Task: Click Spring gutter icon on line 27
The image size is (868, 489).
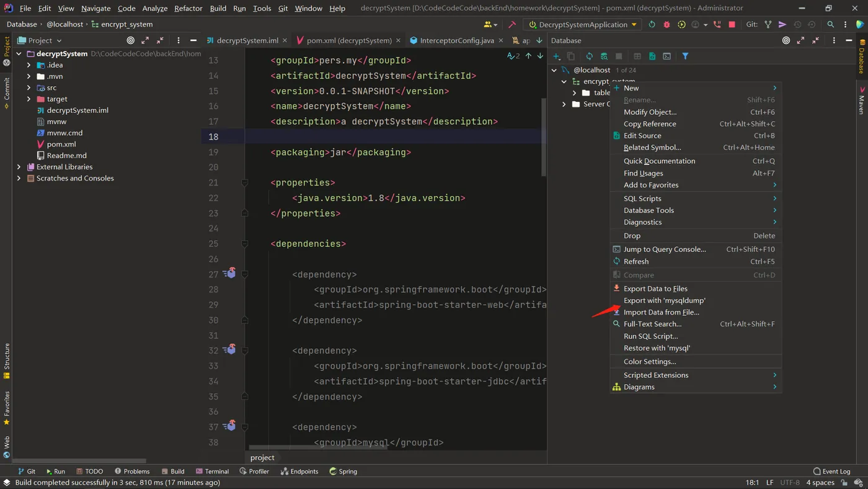Action: [229, 273]
